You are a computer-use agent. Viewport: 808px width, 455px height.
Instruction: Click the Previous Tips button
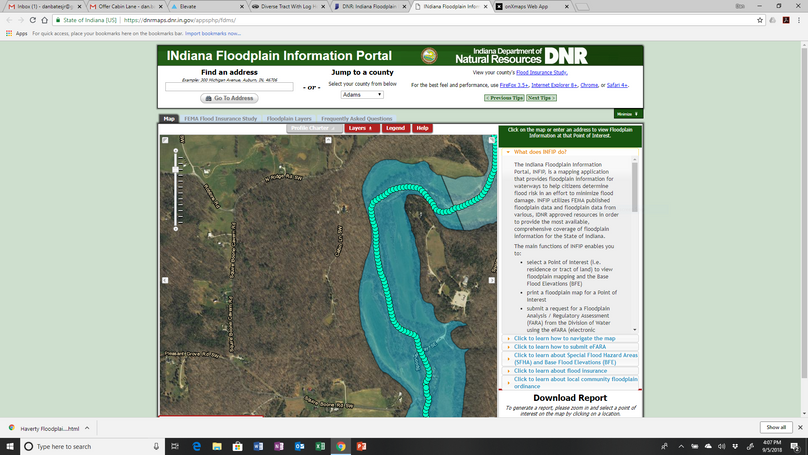pyautogui.click(x=504, y=98)
